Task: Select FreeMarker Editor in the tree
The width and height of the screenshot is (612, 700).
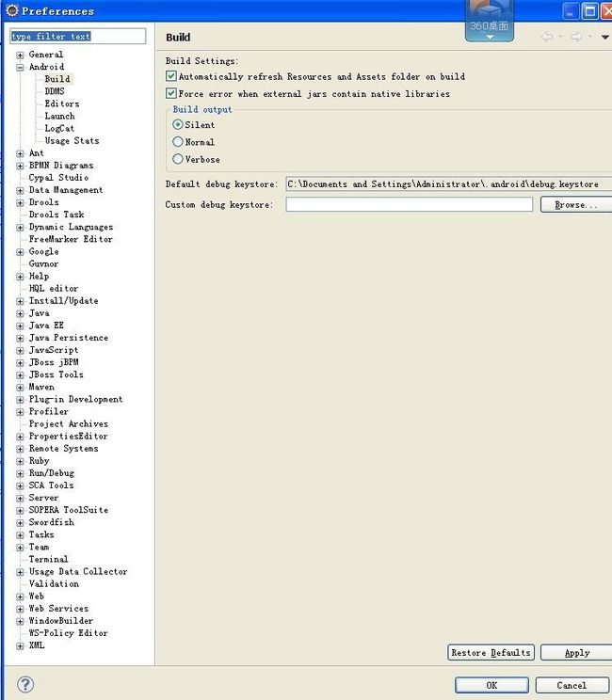Action: 71,239
